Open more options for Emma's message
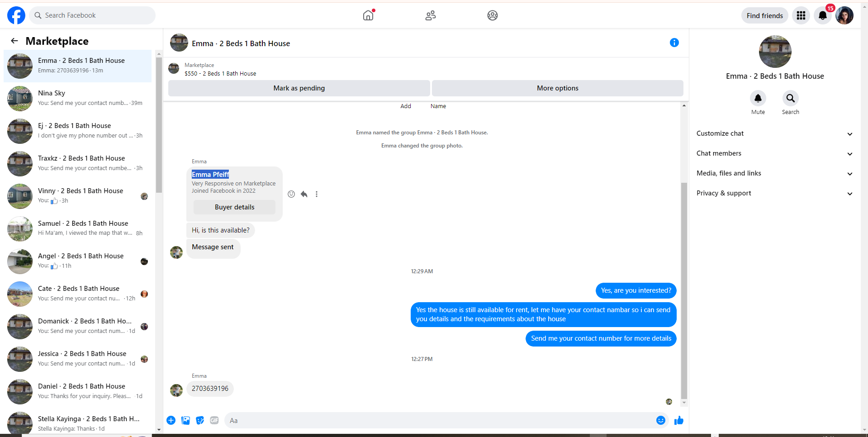The width and height of the screenshot is (868, 437). tap(317, 194)
